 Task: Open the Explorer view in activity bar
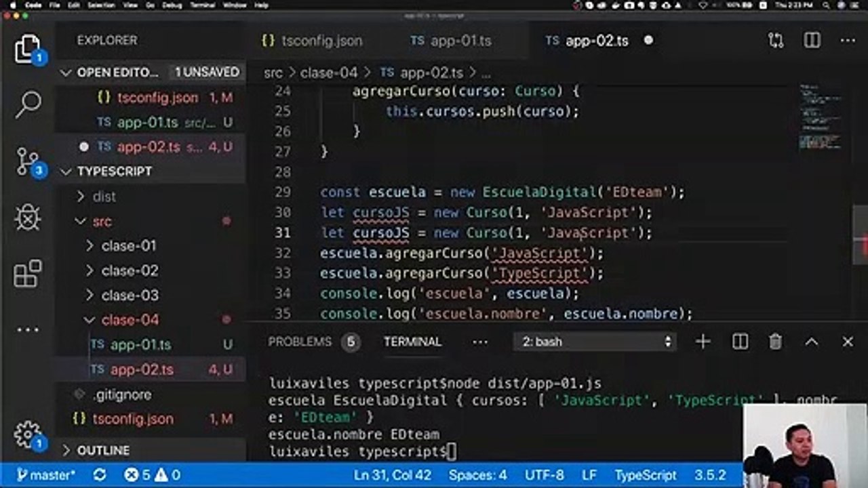27,49
